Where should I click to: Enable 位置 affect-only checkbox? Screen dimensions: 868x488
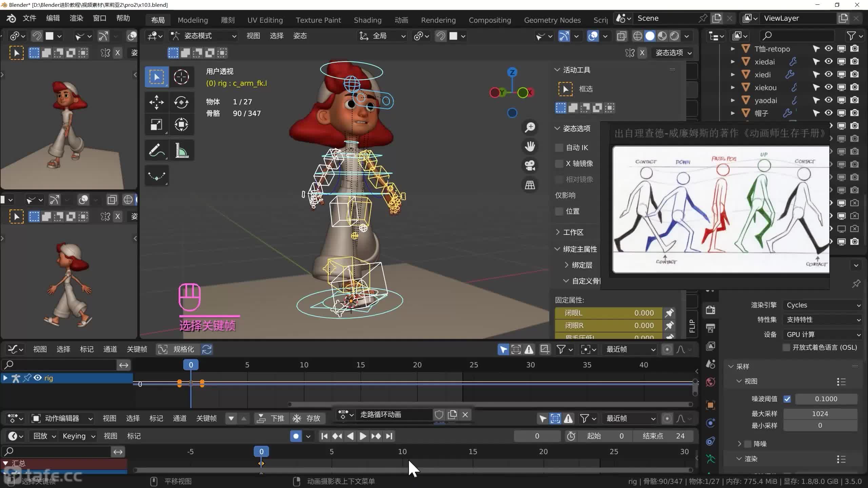[x=559, y=211]
